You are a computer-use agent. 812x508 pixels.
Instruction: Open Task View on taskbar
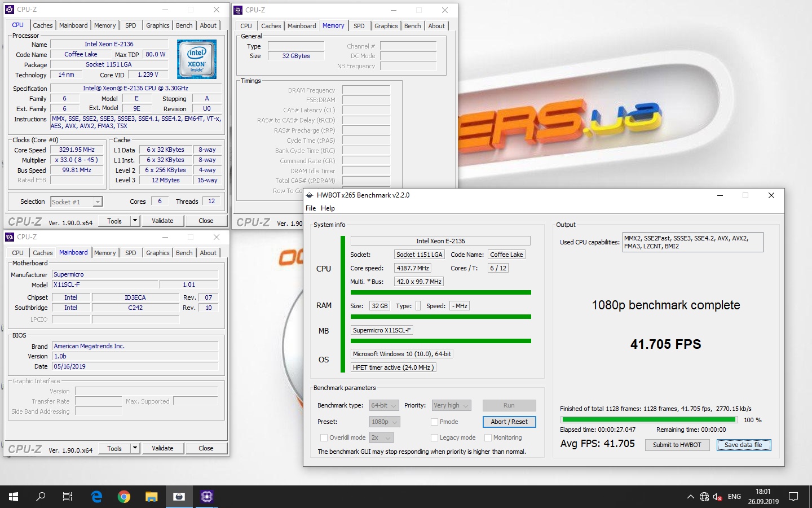click(x=68, y=497)
